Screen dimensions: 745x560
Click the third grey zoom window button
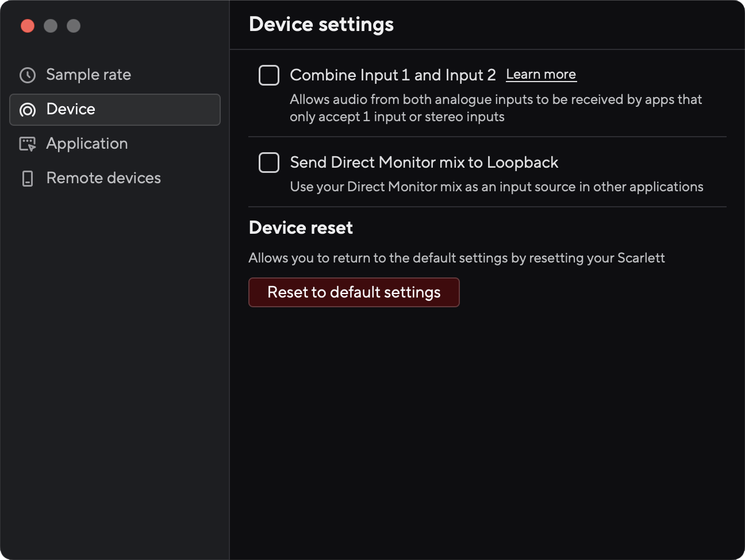[74, 26]
